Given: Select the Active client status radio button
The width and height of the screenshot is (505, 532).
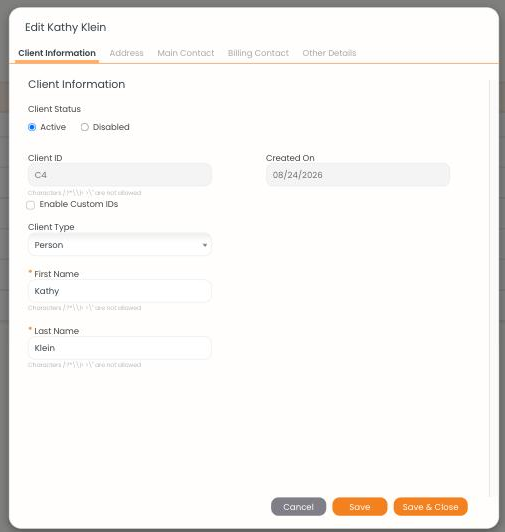Looking at the screenshot, I should pyautogui.click(x=32, y=127).
